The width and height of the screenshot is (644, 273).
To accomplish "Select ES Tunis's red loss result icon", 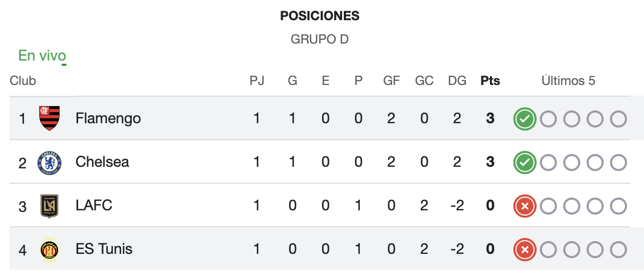I will coord(524,250).
